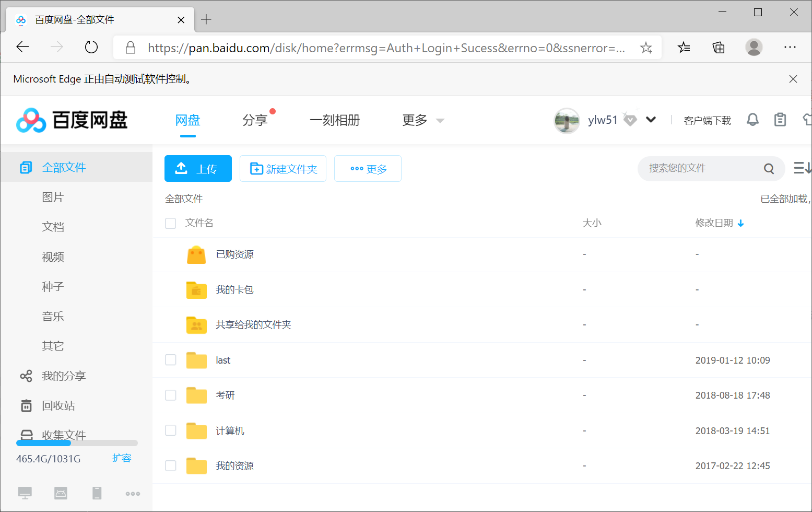This screenshot has height=512, width=812.
Task: Switch to the 分享 tab
Action: tap(255, 120)
